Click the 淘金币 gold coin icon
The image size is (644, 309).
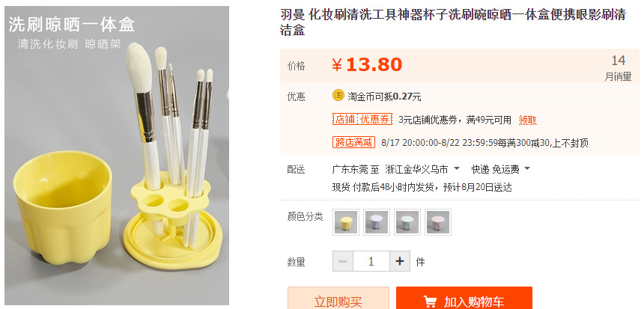point(338,95)
